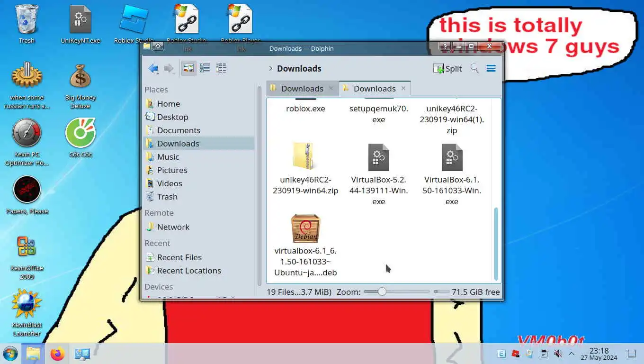Click the setupqemuk70.exe file name
Screen dimensions: 644x364
coord(379,114)
